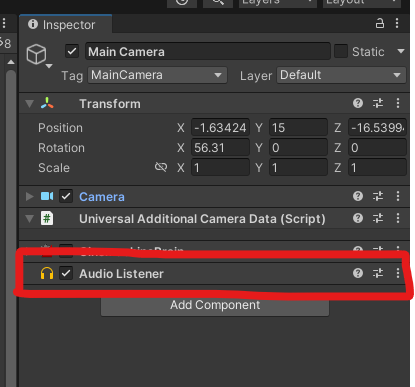The height and width of the screenshot is (387, 415).
Task: Click the Transform component title
Action: click(x=110, y=104)
